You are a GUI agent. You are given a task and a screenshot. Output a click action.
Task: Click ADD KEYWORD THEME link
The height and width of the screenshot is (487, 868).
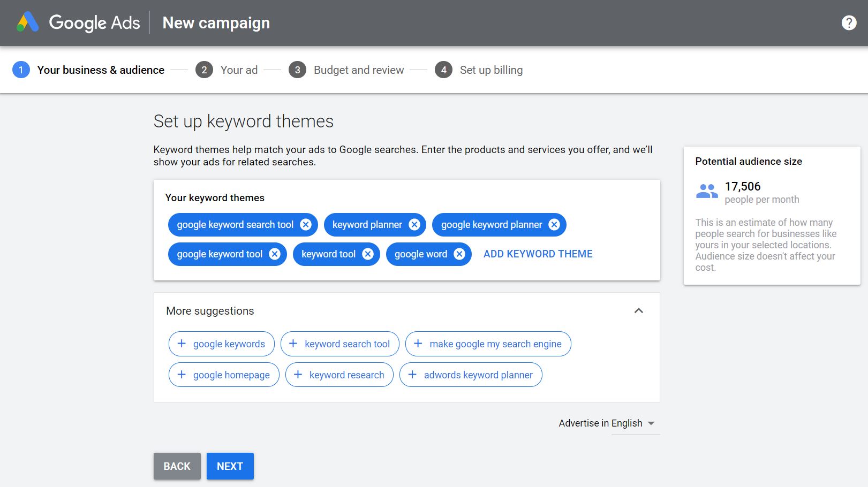point(538,254)
